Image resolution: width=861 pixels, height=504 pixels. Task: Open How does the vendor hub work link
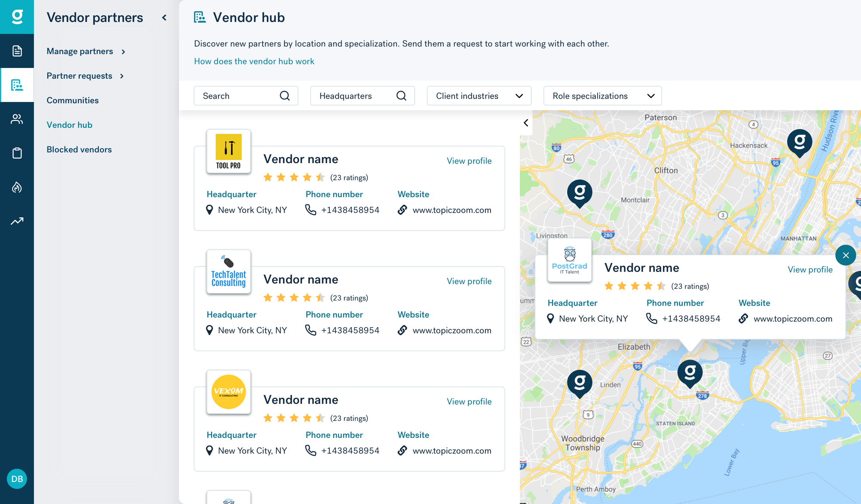click(254, 61)
